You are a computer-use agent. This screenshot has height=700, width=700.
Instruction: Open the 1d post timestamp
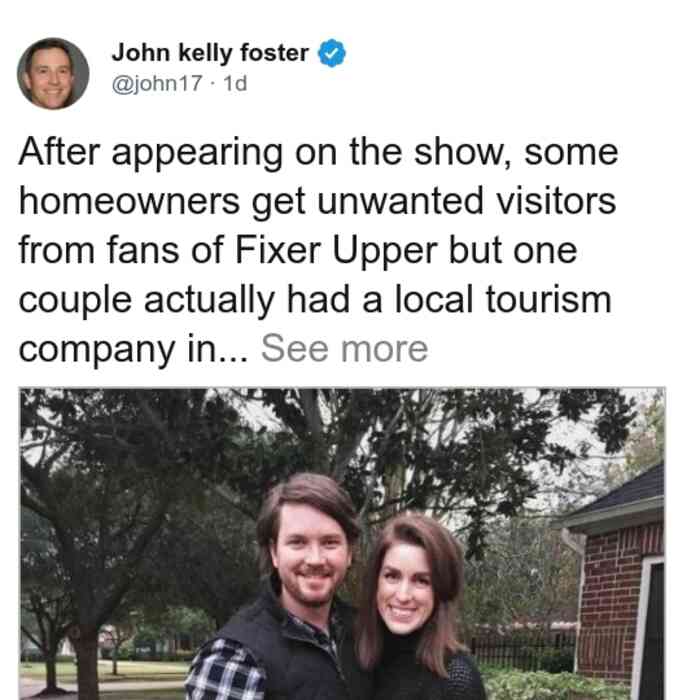click(235, 83)
